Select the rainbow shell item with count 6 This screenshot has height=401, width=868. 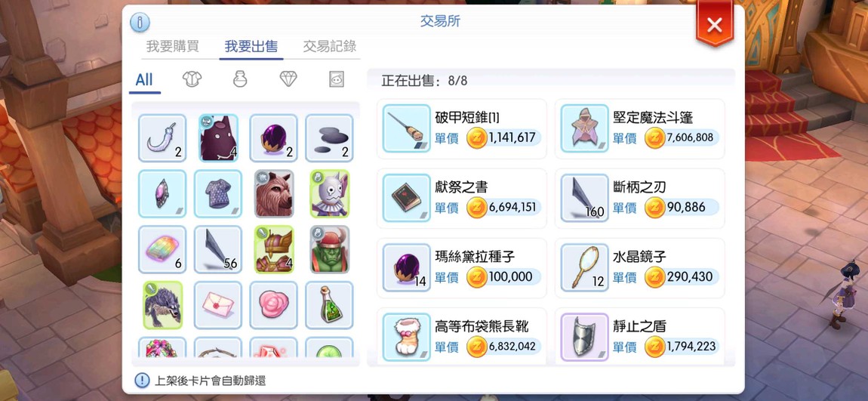[162, 250]
